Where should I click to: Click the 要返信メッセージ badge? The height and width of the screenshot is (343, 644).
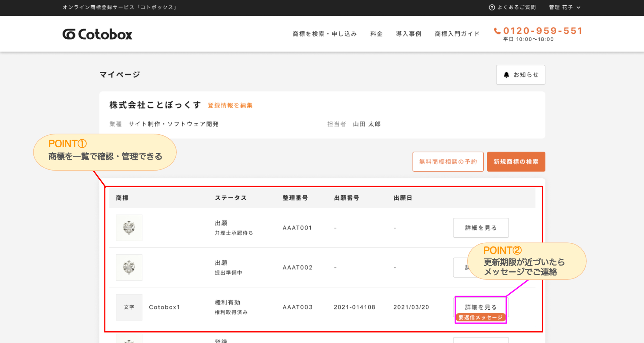click(480, 318)
